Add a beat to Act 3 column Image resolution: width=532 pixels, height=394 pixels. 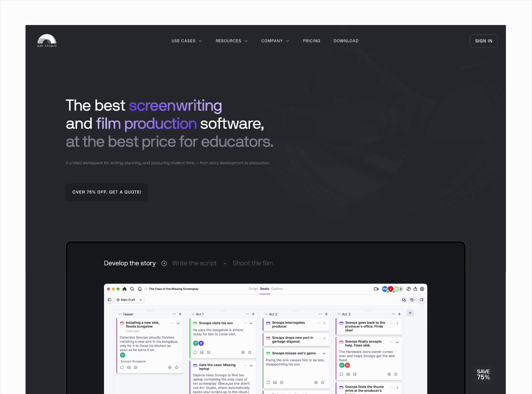click(399, 314)
